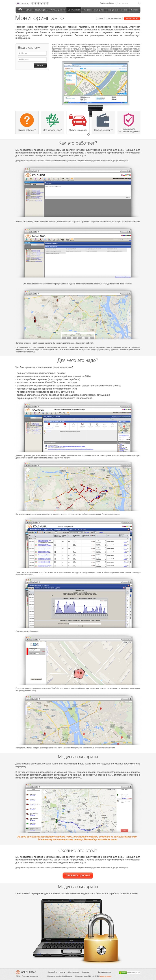This screenshot has height=980, width=156.
Task: Click the Заказать звонок footer link
Action: [x=105, y=976]
